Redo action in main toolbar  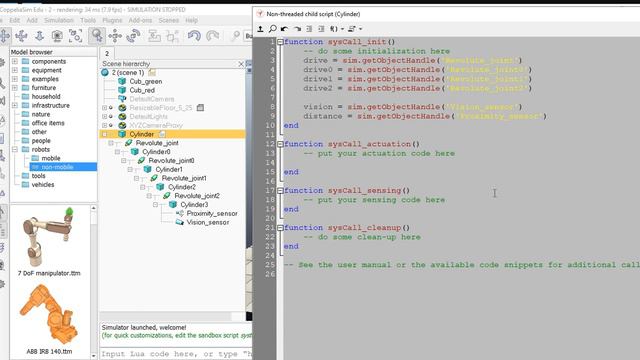[x=213, y=36]
